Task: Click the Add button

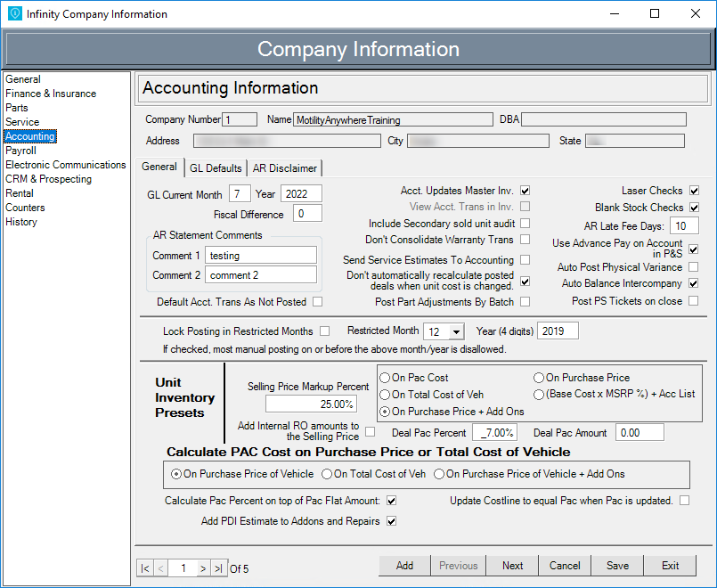Action: click(404, 566)
